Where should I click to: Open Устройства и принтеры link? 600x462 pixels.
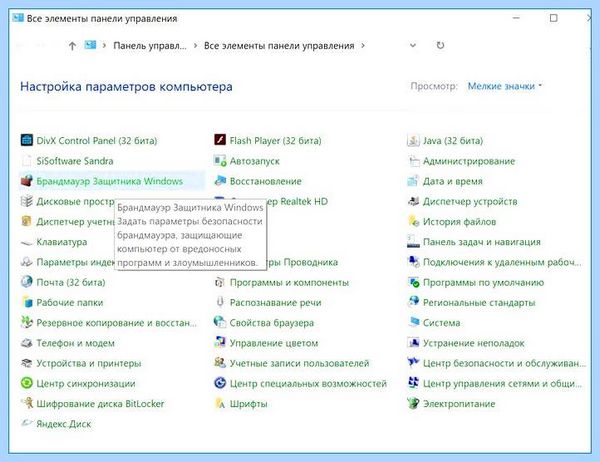pos(89,363)
